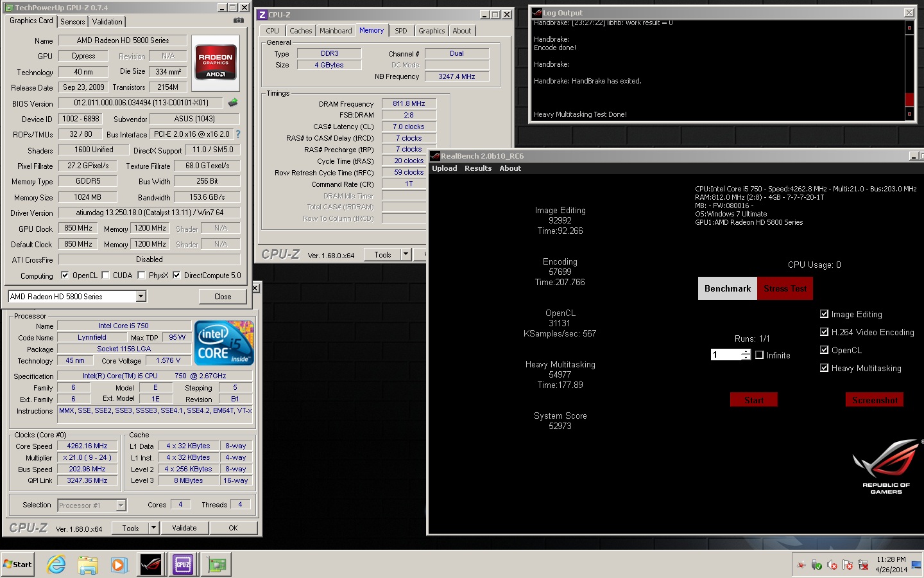924x578 pixels.
Task: Switch to the Graphics tab in CPU-Z
Action: click(432, 31)
